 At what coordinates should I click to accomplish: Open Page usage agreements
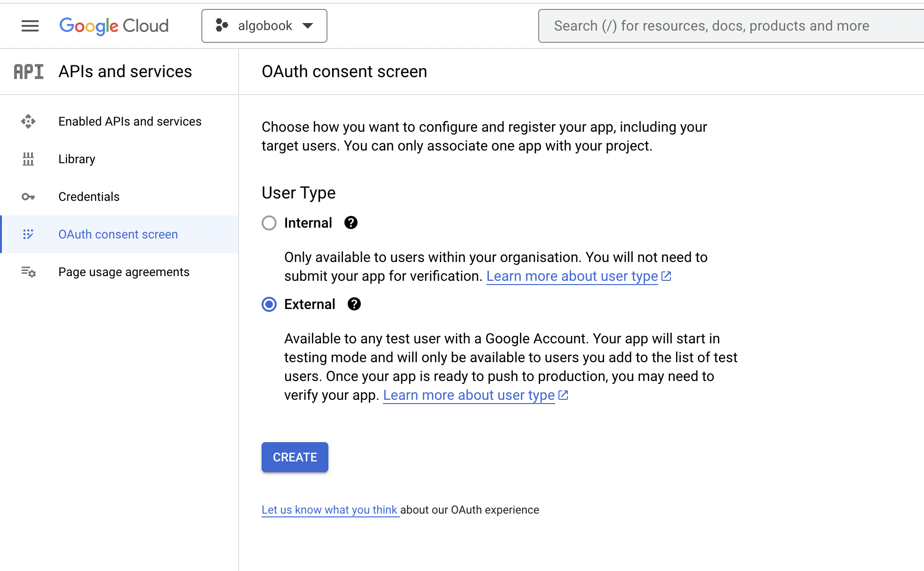click(124, 272)
